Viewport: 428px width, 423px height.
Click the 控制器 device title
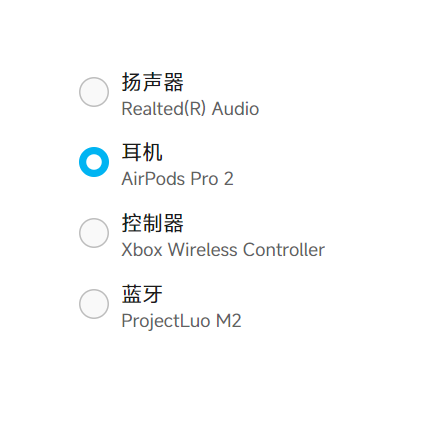153,223
